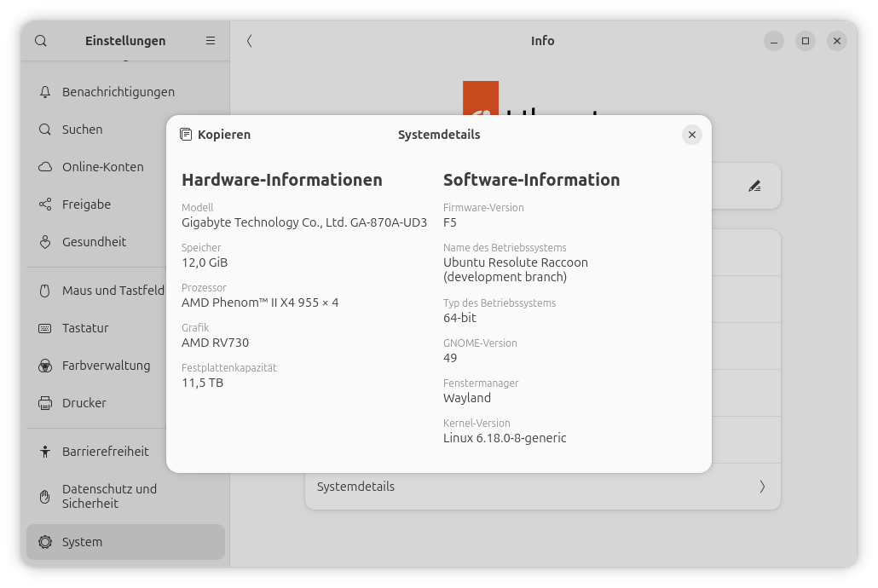Click processor value AMD Phenom II X4 955
The height and width of the screenshot is (588, 878).
pyautogui.click(x=260, y=303)
